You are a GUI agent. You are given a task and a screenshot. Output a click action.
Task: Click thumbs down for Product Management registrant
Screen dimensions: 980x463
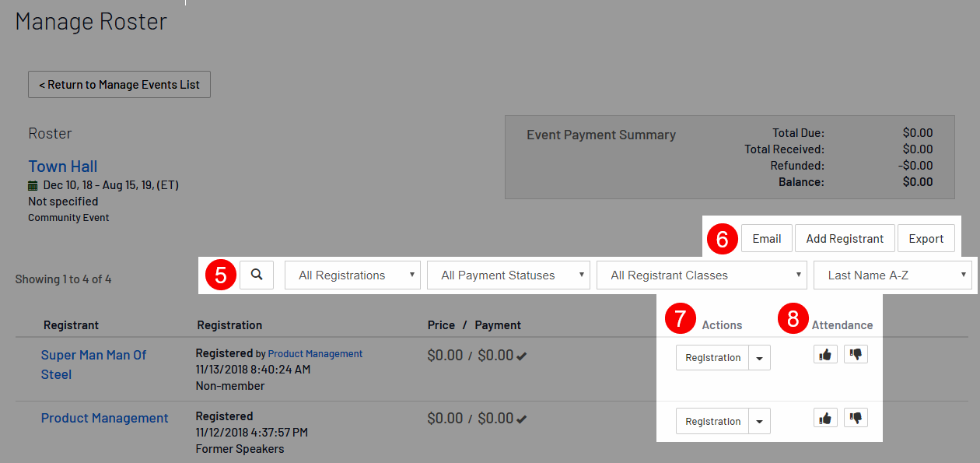pos(856,418)
